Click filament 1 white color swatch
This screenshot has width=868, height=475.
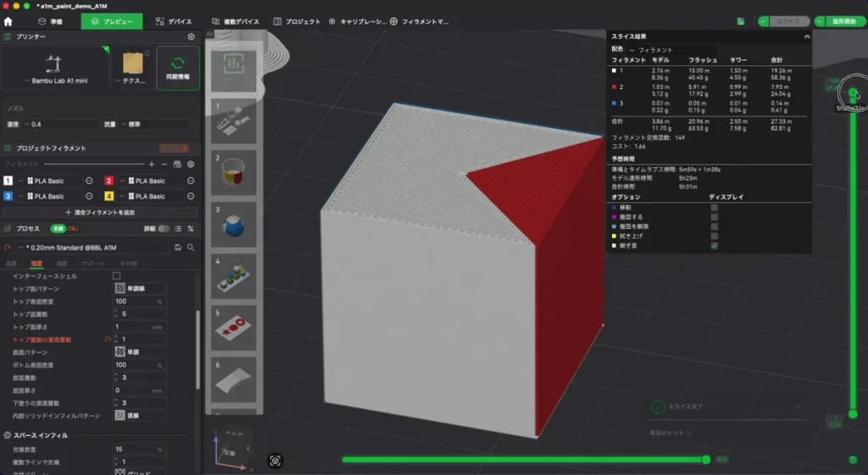click(x=8, y=181)
